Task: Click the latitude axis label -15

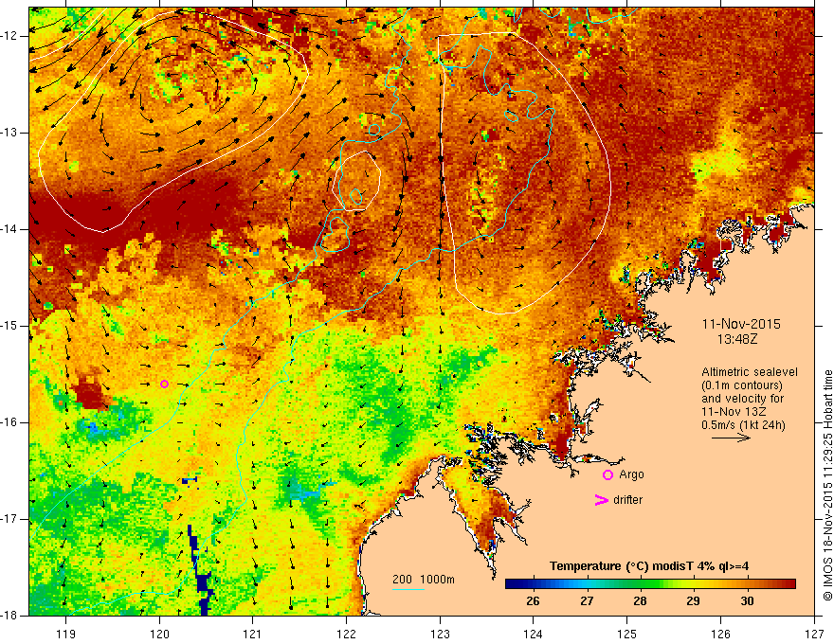Action: coord(9,326)
